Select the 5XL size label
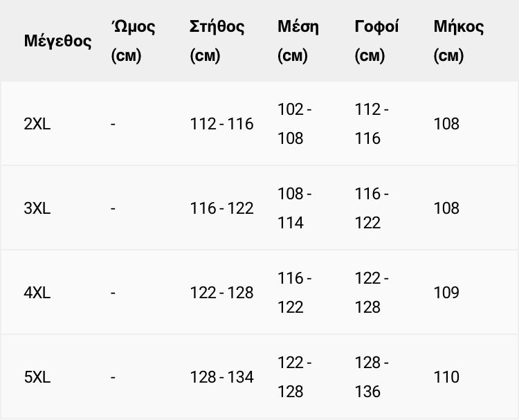This screenshot has width=519, height=420. click(37, 377)
